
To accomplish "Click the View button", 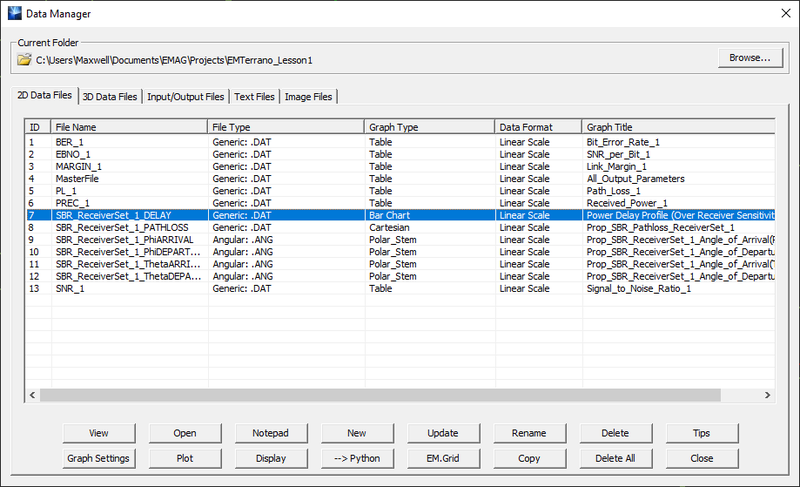I will coord(99,433).
